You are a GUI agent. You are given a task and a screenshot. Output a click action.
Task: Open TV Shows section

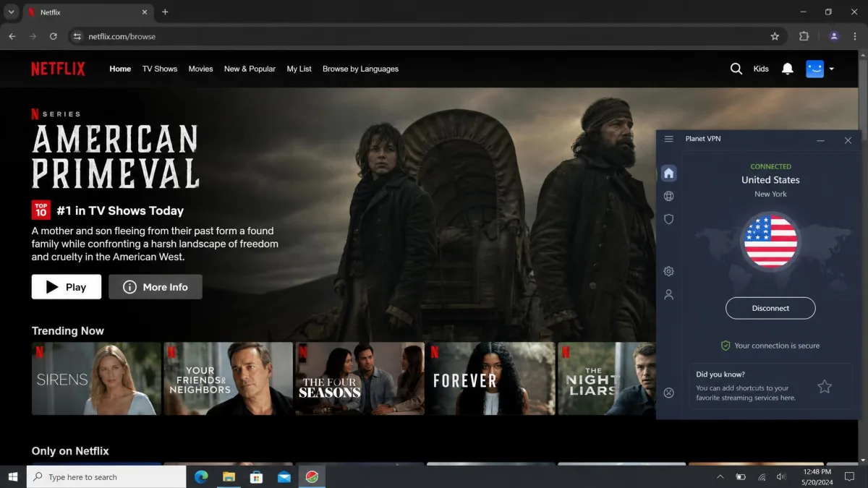160,69
